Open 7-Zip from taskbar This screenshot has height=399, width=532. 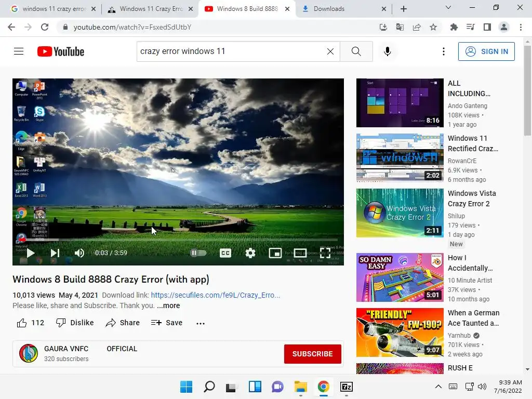point(347,387)
